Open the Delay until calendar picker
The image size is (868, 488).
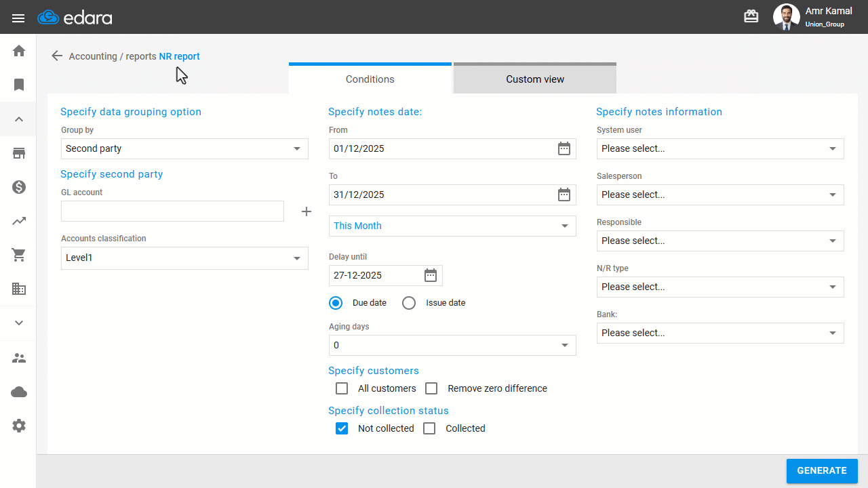coord(431,275)
